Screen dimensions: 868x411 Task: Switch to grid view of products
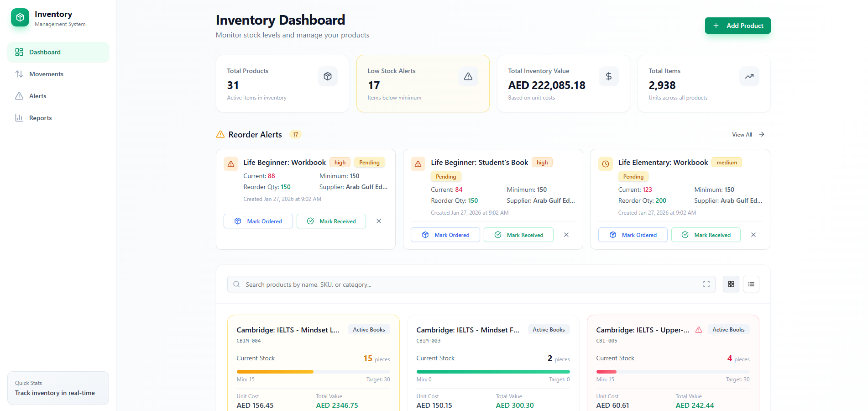[x=731, y=284]
